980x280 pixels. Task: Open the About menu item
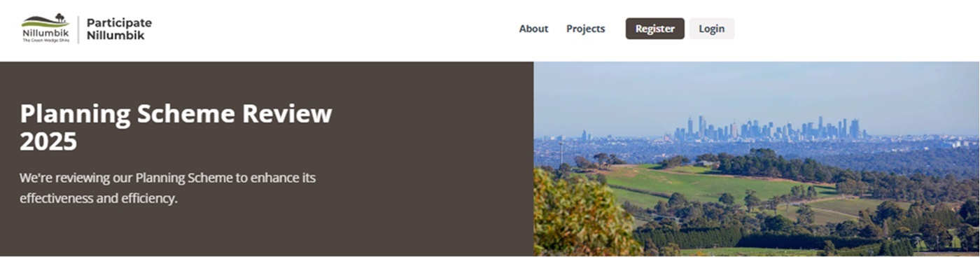533,29
